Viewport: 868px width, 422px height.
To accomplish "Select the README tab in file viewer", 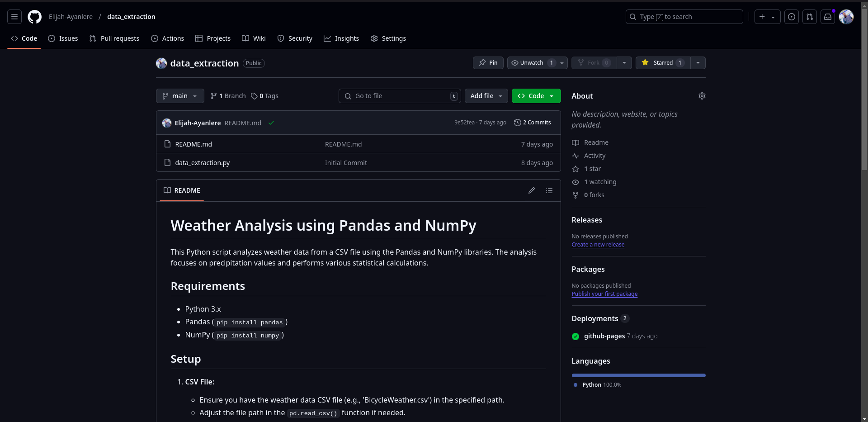I will point(182,190).
